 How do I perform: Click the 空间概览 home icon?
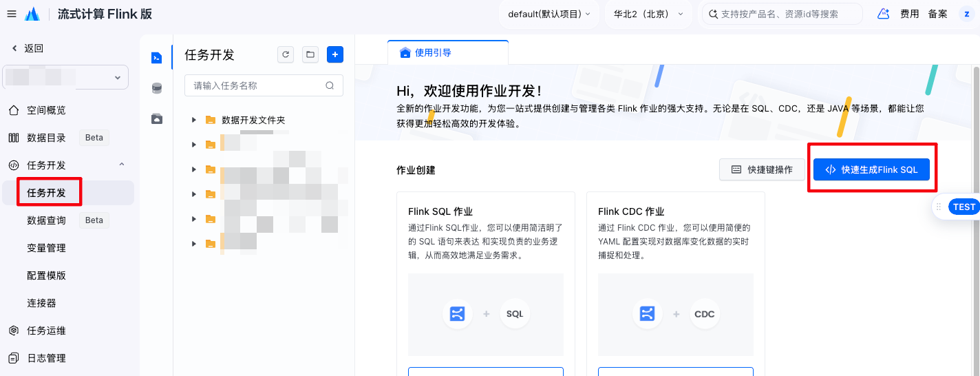[14, 110]
